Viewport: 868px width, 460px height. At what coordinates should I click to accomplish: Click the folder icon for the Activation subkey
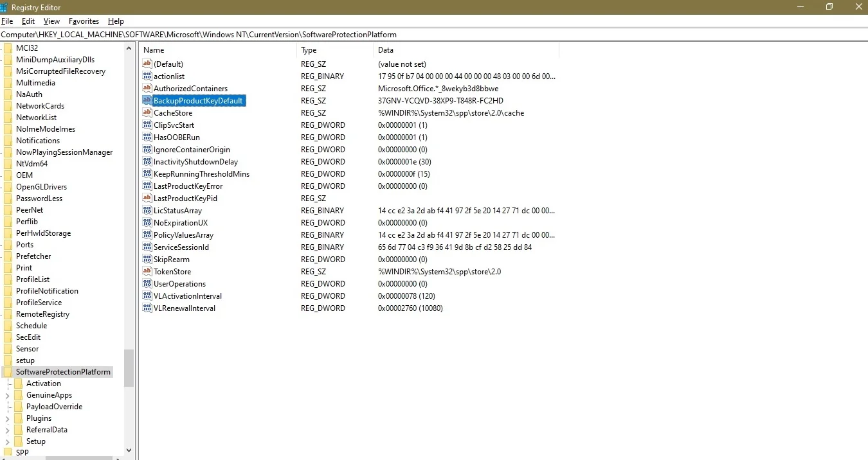tap(19, 383)
